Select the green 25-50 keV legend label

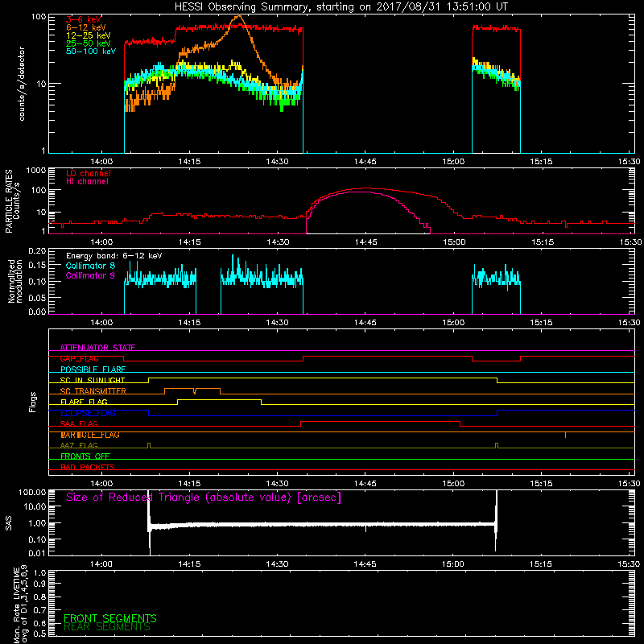tap(89, 43)
